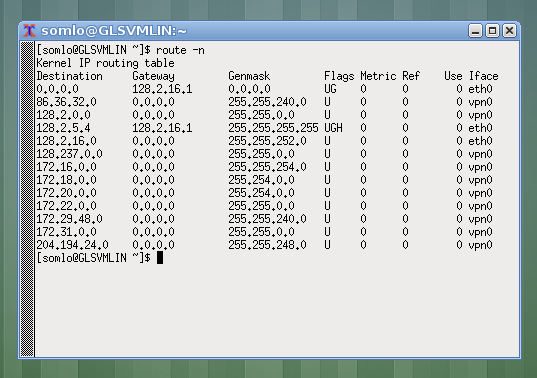Click the UGH flag entry
Screen dimensions: 537x378
click(333, 128)
